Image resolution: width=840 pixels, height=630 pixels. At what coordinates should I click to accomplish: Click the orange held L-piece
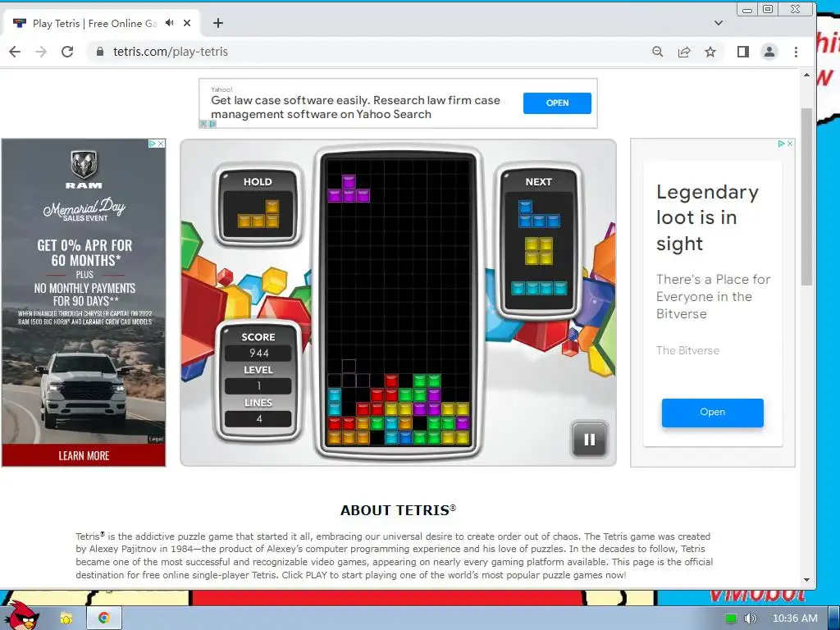click(258, 214)
